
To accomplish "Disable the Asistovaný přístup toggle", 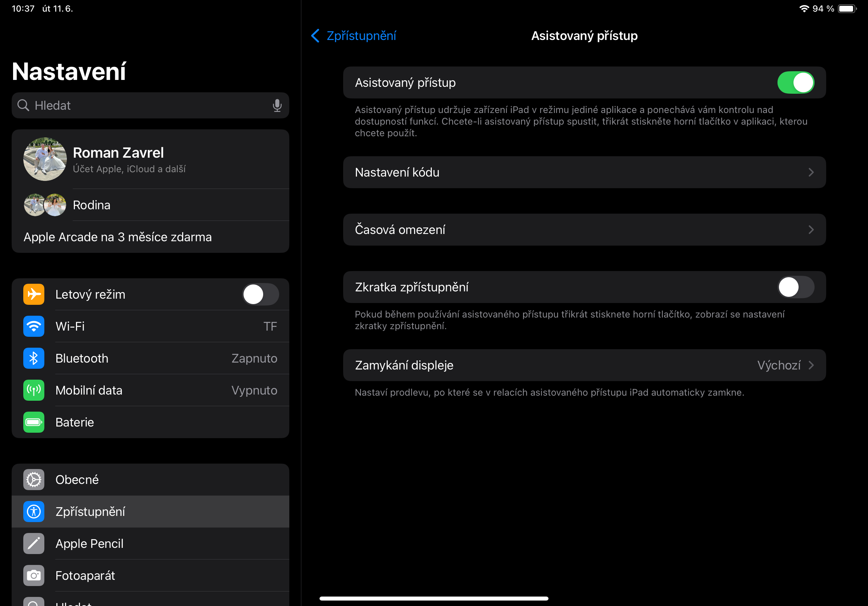I will (796, 82).
